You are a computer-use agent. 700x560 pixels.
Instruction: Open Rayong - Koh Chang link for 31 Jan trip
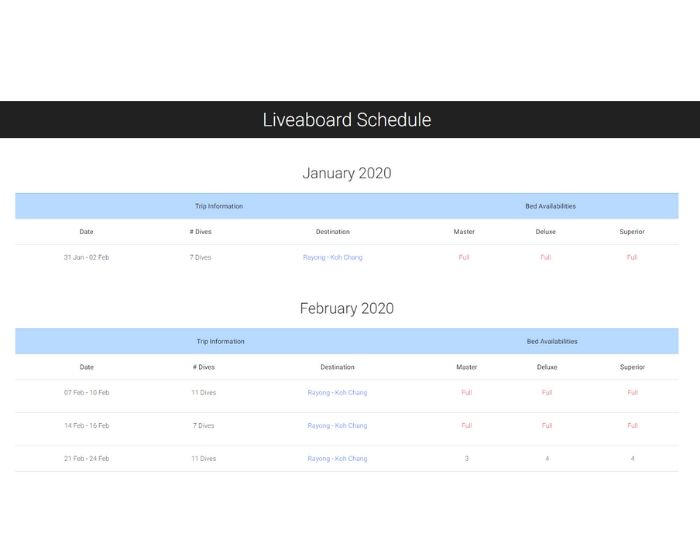[x=333, y=257]
